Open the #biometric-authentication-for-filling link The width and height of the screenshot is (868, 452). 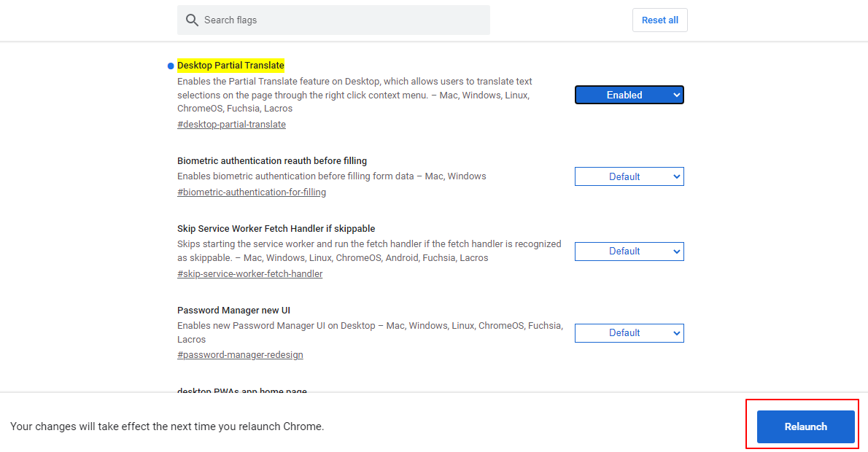[x=252, y=192]
